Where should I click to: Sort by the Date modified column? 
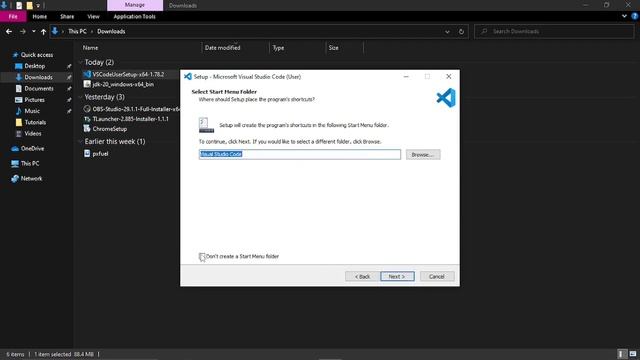222,48
